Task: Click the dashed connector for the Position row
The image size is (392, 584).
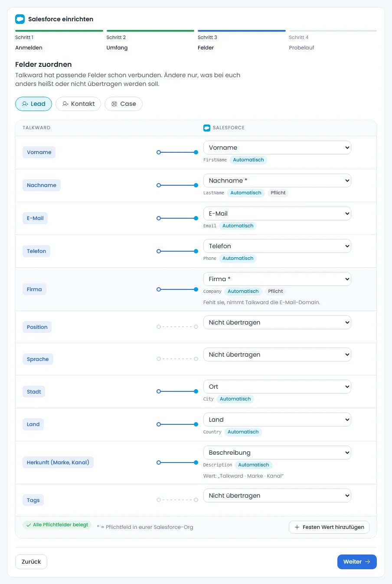Action: pyautogui.click(x=177, y=327)
